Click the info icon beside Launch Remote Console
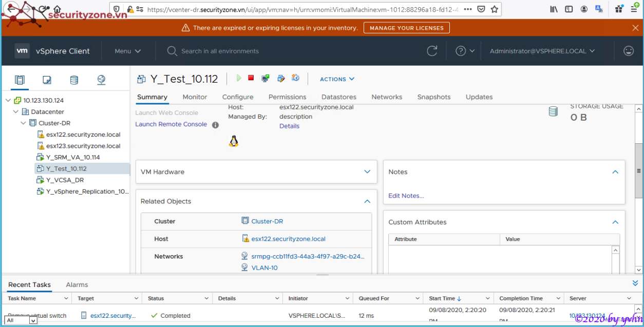The image size is (644, 327). click(x=216, y=125)
